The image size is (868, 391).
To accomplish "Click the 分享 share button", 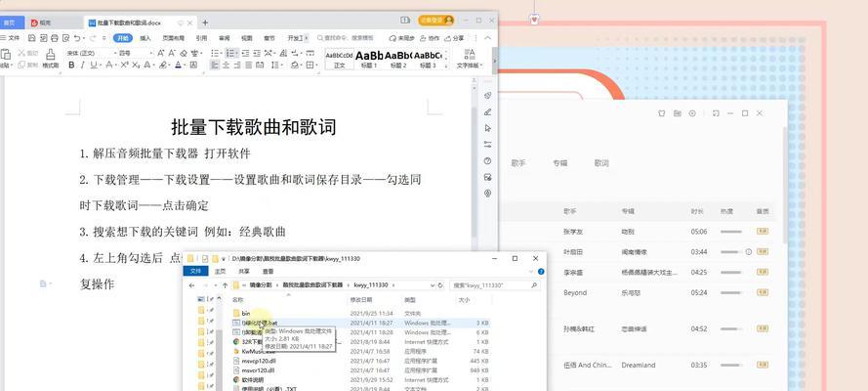I will pyautogui.click(x=454, y=38).
